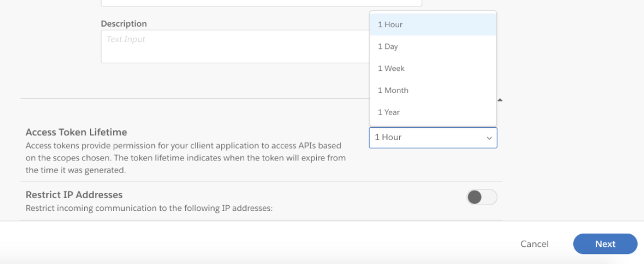Image resolution: width=644 pixels, height=265 pixels.
Task: Click the chevron arrow in the lifetime dropdown
Action: click(489, 138)
